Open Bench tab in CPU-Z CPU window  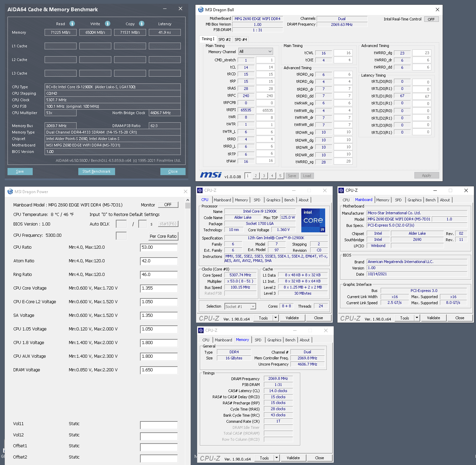(289, 200)
